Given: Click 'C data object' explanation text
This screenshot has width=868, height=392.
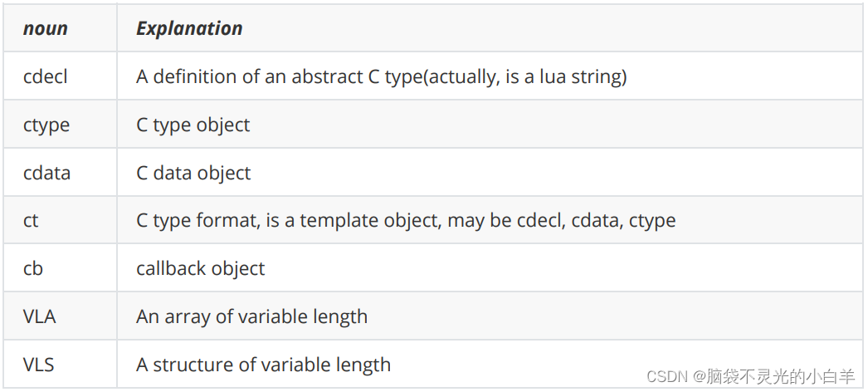Looking at the screenshot, I should pyautogui.click(x=193, y=173).
